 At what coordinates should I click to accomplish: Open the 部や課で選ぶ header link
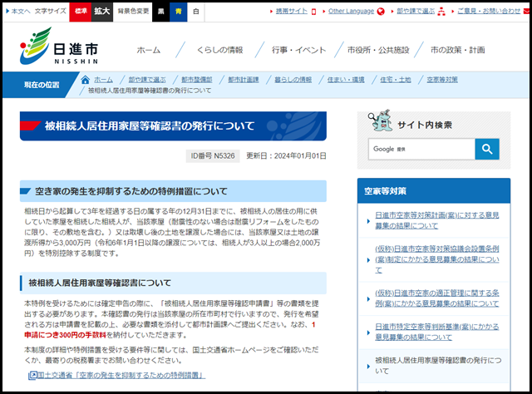click(x=416, y=11)
